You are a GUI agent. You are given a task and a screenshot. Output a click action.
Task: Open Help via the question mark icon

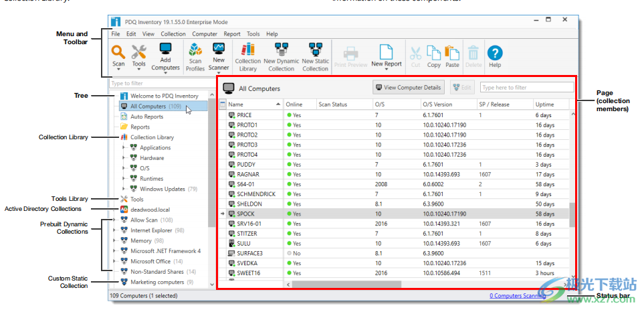click(495, 53)
